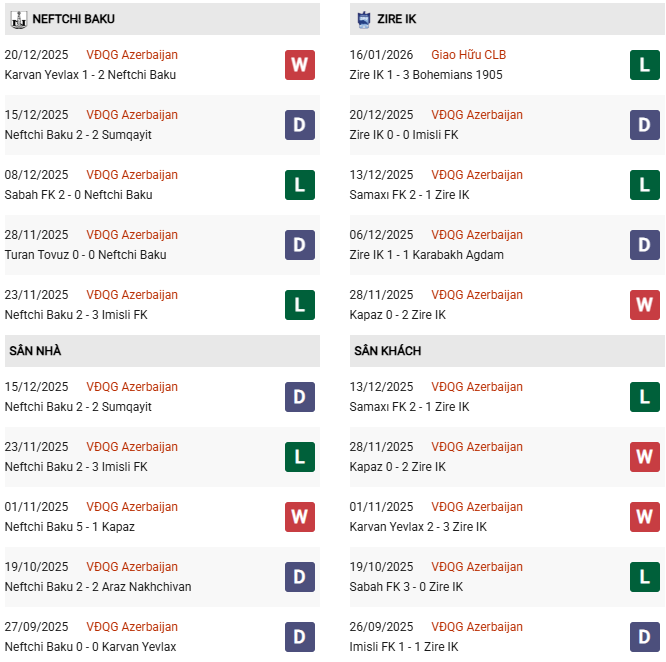Viewport: 666px width, 662px height.
Task: Click the Zire IK club crest icon
Action: 362,18
